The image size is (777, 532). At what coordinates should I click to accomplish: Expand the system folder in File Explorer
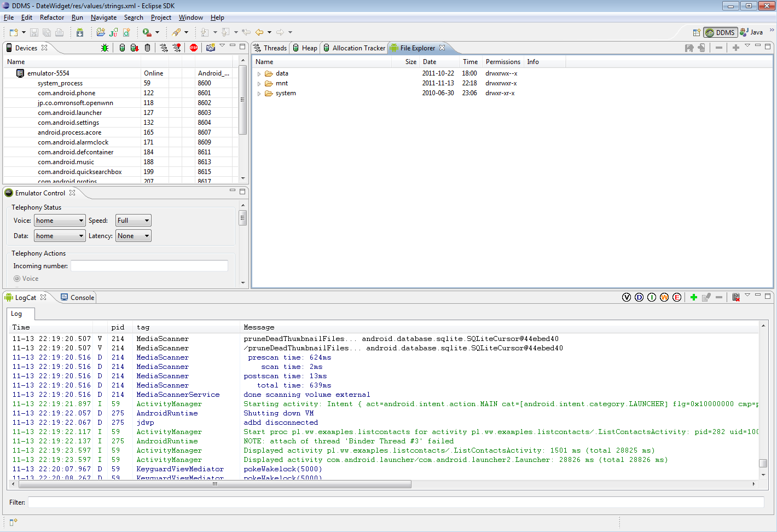point(259,93)
